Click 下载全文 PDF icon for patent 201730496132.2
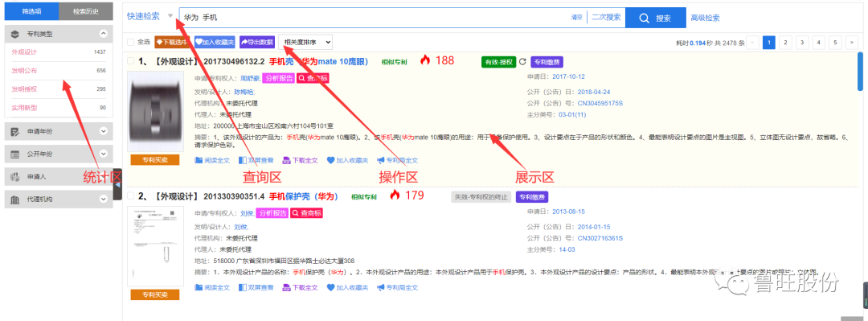Screen dimensions: 868x321 (x=286, y=160)
